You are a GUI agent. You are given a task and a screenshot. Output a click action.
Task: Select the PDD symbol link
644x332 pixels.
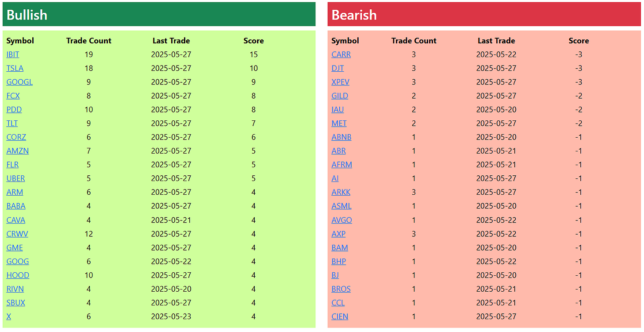pyautogui.click(x=14, y=109)
